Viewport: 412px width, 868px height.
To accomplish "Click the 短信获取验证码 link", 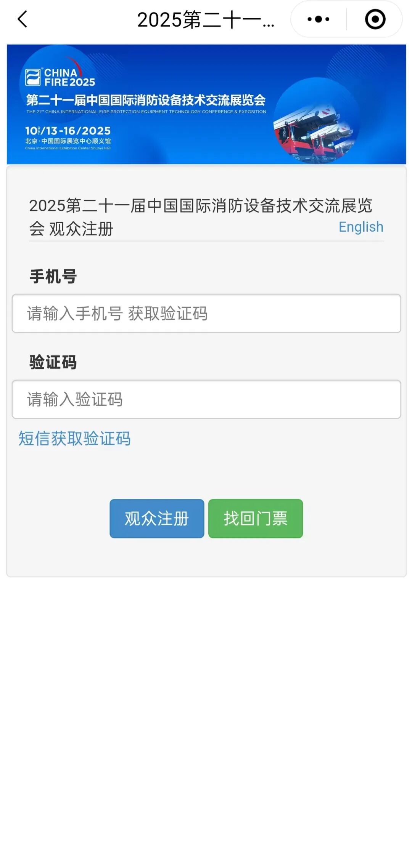I will pos(75,439).
